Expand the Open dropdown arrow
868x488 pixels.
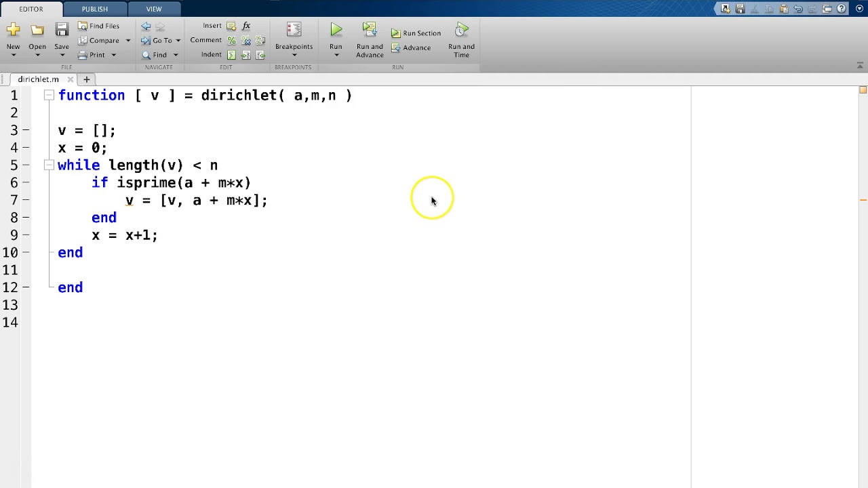(37, 55)
